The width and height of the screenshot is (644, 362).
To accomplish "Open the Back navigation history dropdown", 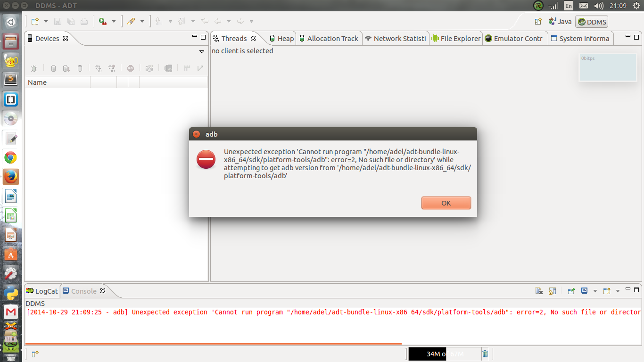I will click(x=229, y=21).
